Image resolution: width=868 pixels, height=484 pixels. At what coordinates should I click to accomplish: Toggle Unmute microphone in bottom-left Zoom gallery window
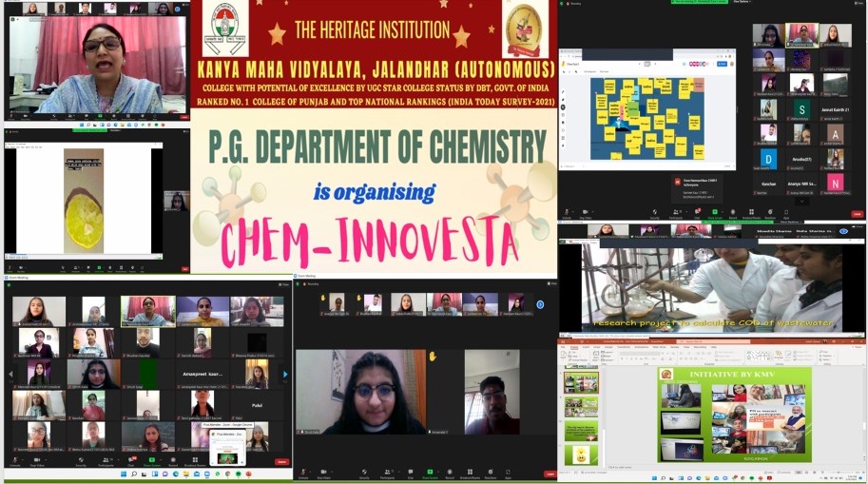(15, 462)
